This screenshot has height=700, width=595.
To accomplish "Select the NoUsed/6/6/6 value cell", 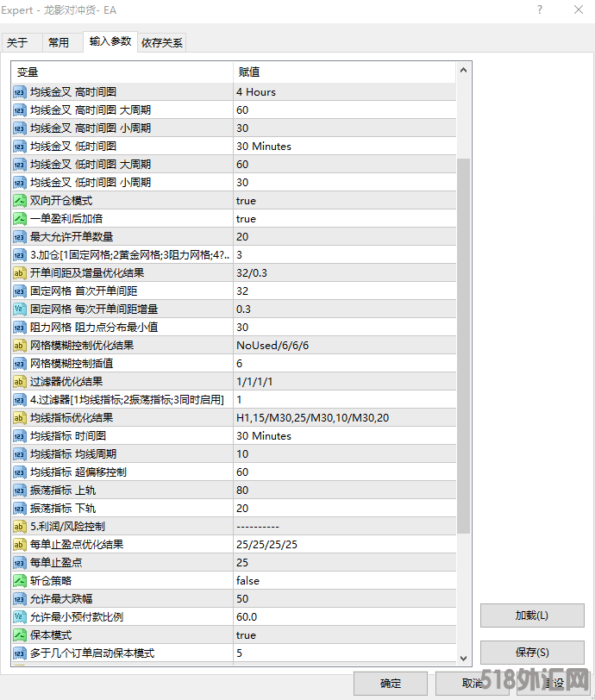I will click(x=344, y=346).
